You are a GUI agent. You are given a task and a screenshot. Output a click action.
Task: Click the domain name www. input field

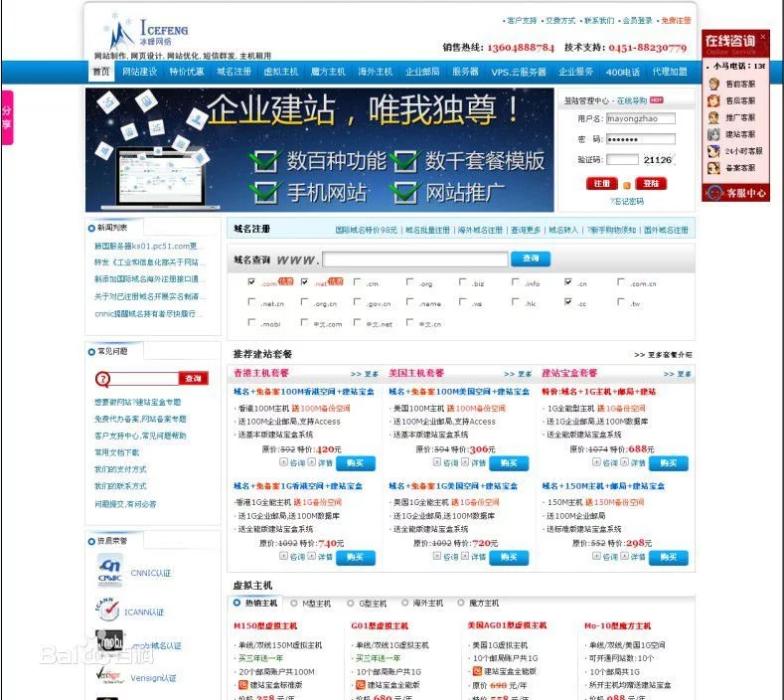pyautogui.click(x=415, y=260)
